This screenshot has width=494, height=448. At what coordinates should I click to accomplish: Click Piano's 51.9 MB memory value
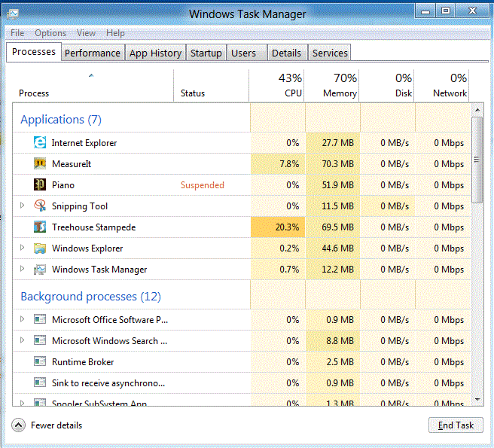[x=337, y=185]
